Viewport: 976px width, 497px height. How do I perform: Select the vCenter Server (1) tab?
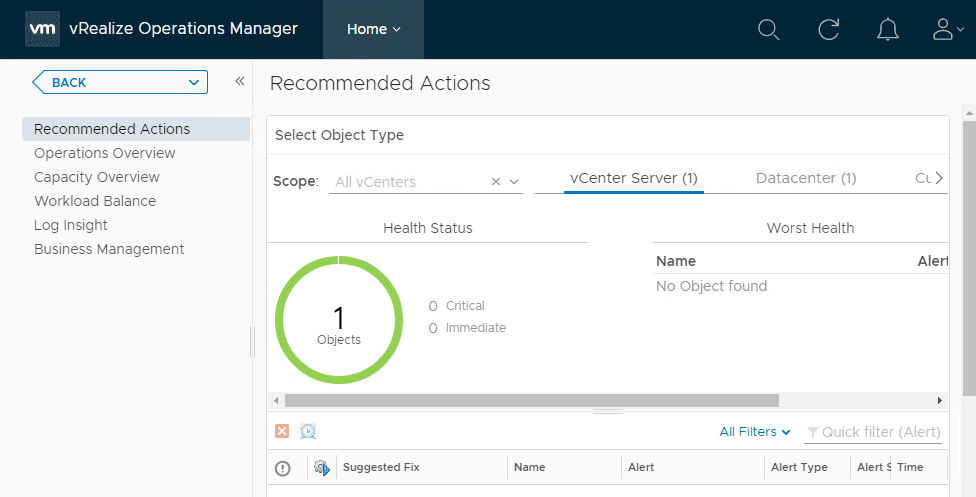pyautogui.click(x=633, y=178)
